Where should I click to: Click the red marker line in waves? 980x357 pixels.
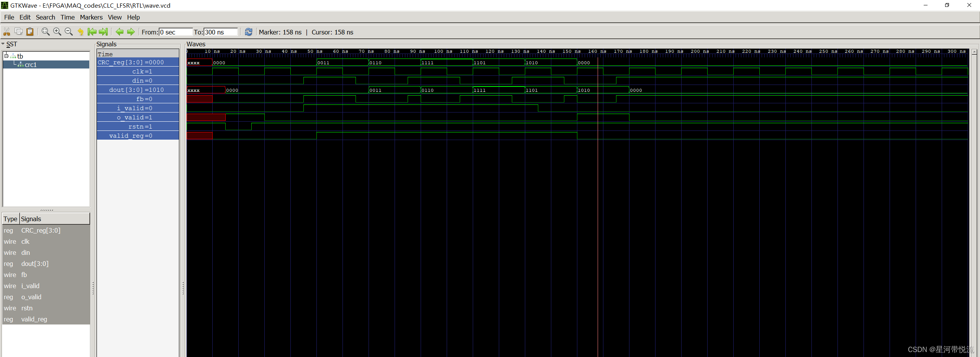(x=598, y=207)
